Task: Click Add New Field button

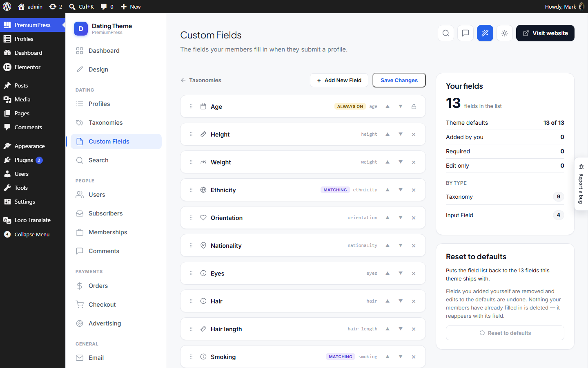Action: (339, 80)
